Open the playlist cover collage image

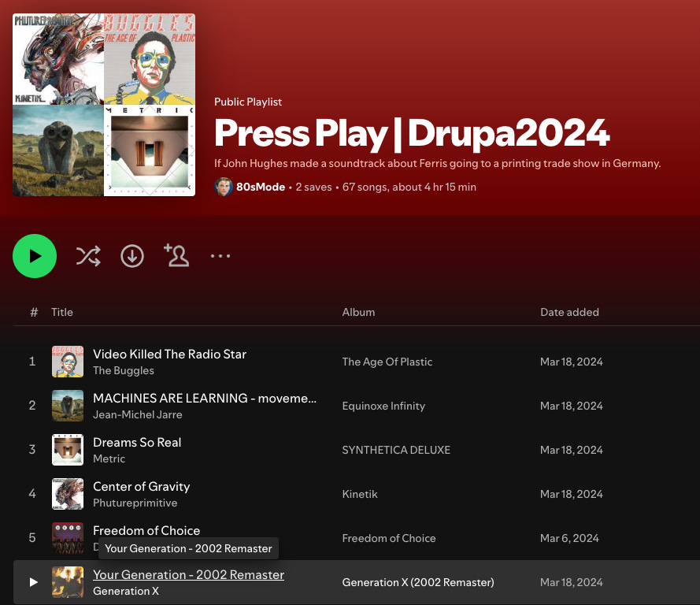tap(104, 105)
